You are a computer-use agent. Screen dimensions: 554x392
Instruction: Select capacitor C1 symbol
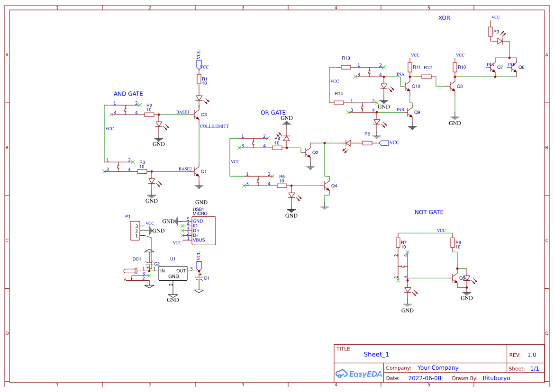click(199, 278)
